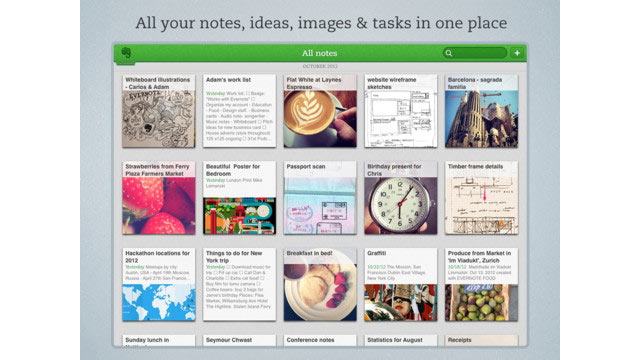Open the 'Adam's work list' note

[x=239, y=111]
